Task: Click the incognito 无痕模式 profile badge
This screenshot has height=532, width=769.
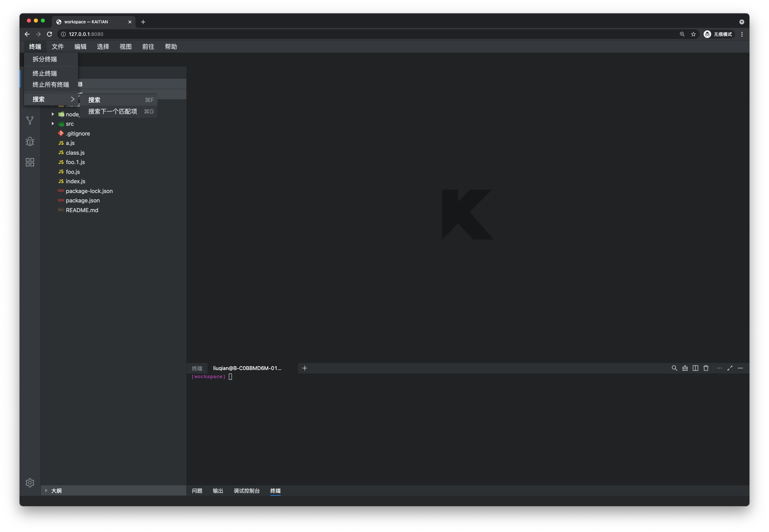Action: pos(718,34)
